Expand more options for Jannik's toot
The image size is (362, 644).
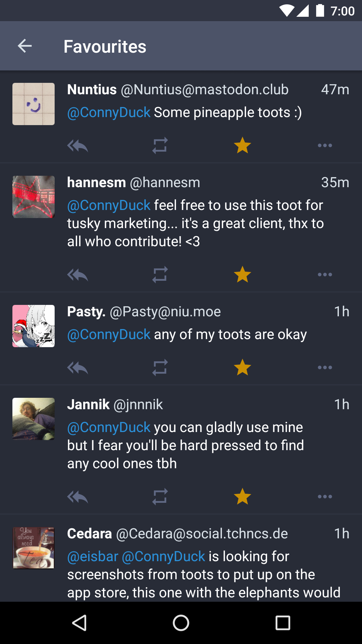click(x=325, y=497)
